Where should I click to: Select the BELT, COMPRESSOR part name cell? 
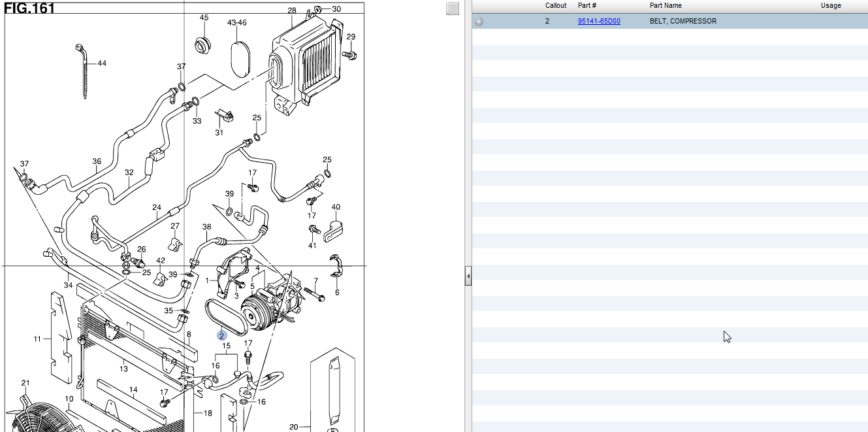point(683,22)
